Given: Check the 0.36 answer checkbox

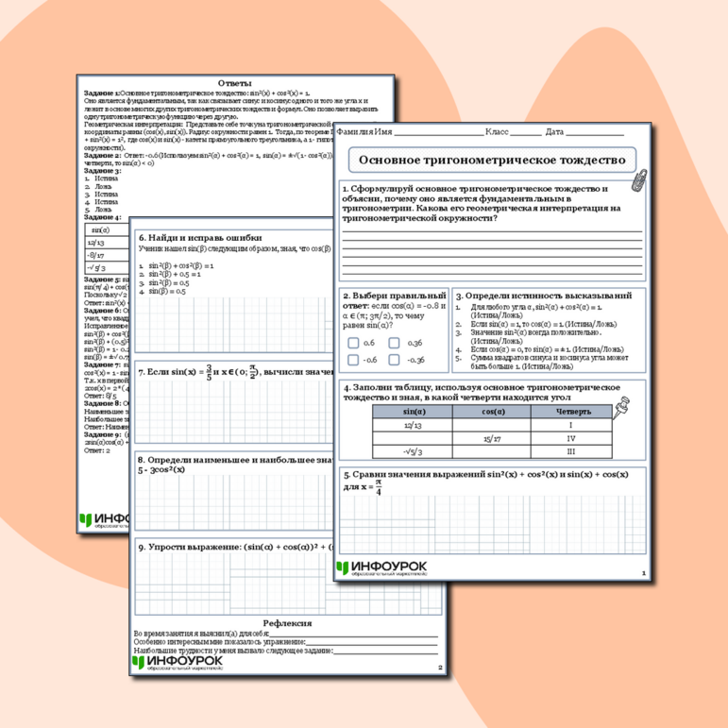Looking at the screenshot, I should click(395, 343).
